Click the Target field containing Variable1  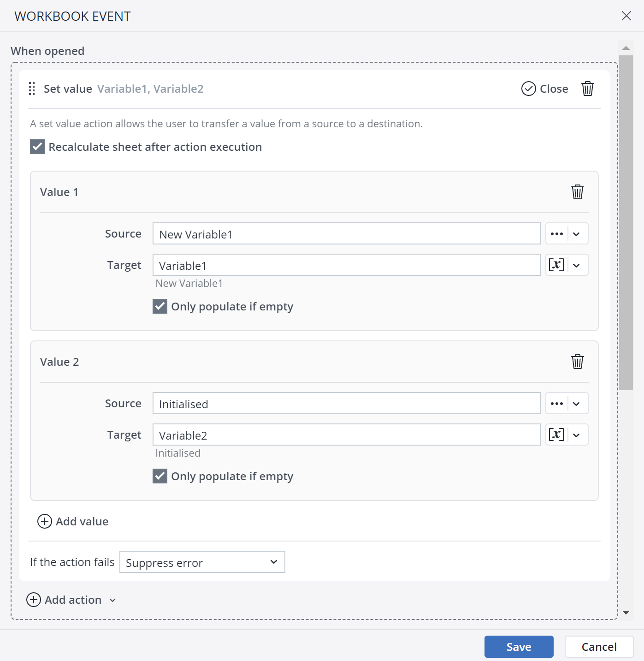point(347,265)
